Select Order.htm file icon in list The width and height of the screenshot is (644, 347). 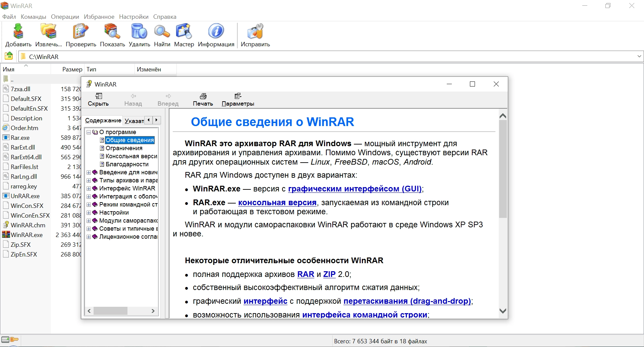[6, 128]
